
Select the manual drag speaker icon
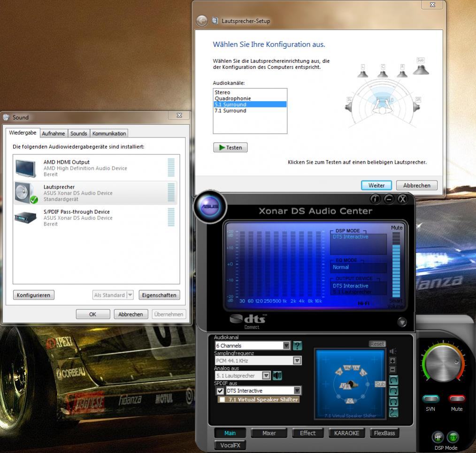393,412
